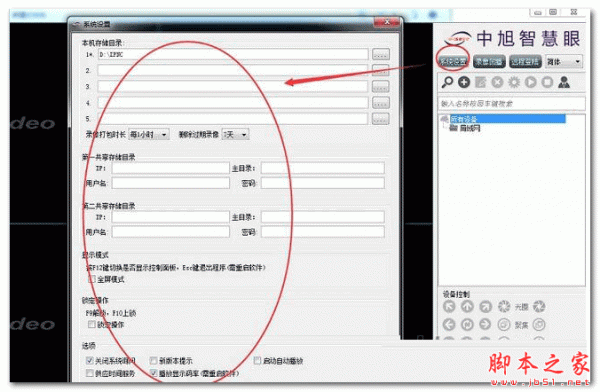Screen dimensions: 600x392
Task: Browse folder for storage directory 1
Action: pyautogui.click(x=381, y=54)
